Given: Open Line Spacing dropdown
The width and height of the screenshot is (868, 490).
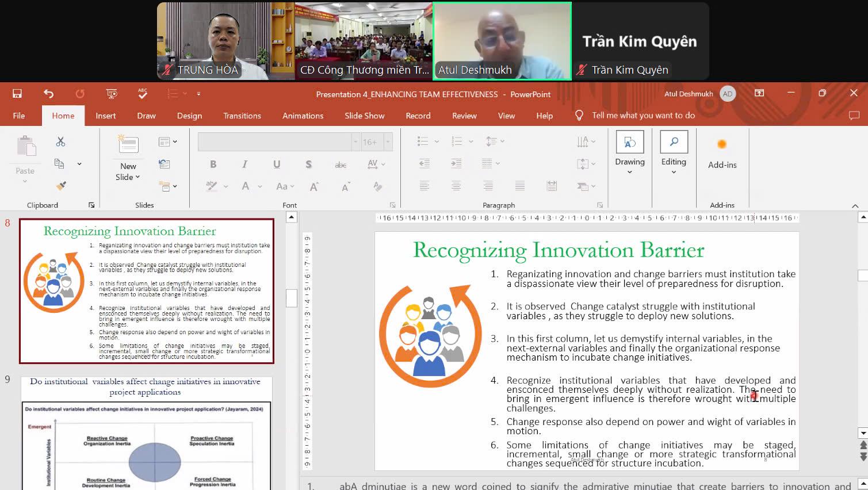Looking at the screenshot, I should 495,141.
